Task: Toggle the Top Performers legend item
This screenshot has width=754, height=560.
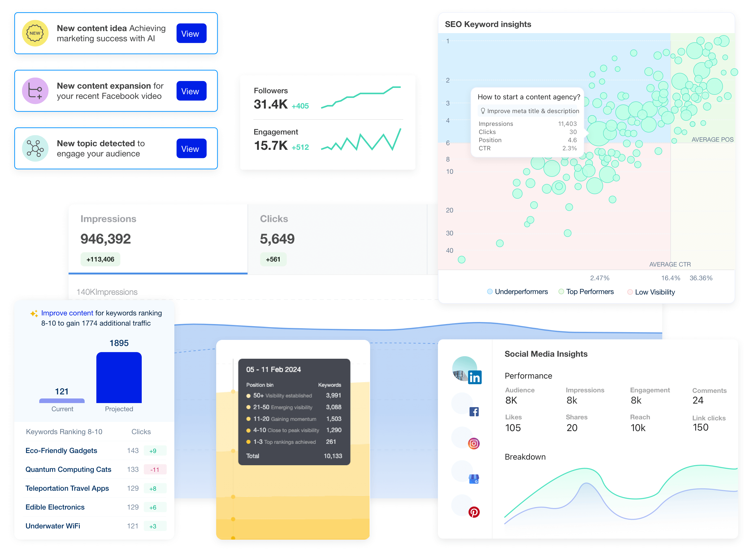Action: 586,292
